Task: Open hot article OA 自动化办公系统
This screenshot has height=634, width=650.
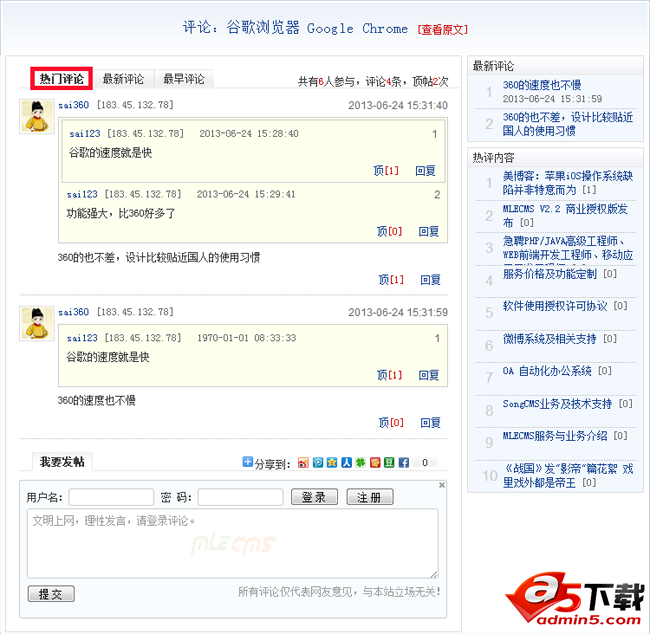Action: coord(547,371)
